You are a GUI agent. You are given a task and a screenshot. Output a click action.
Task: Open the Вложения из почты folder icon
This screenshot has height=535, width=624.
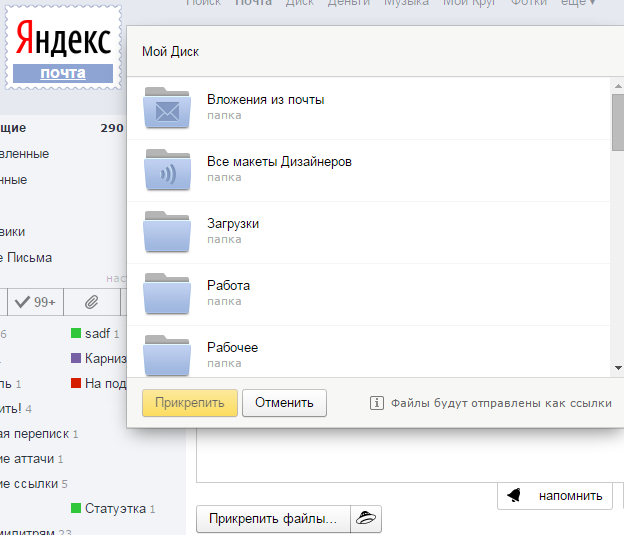[x=167, y=107]
